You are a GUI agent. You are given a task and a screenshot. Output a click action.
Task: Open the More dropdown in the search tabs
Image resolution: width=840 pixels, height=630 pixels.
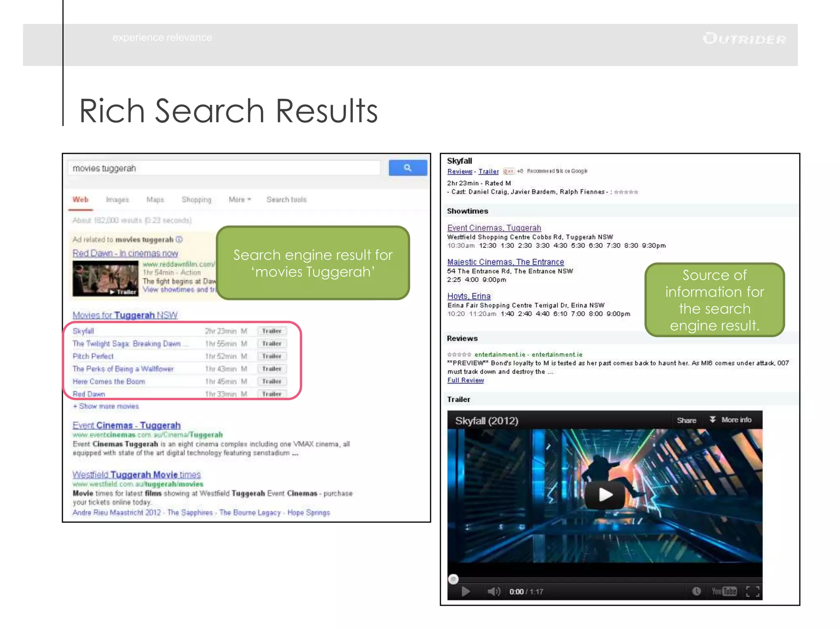240,200
